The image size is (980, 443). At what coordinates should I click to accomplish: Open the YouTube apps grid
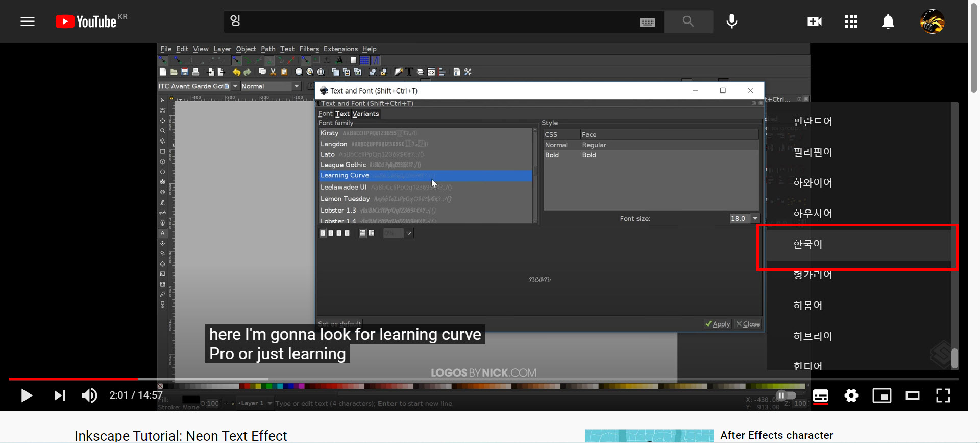coord(851,21)
